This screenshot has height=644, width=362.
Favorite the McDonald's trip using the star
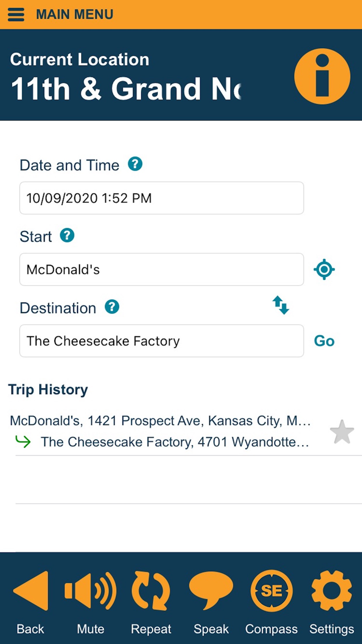[342, 432]
